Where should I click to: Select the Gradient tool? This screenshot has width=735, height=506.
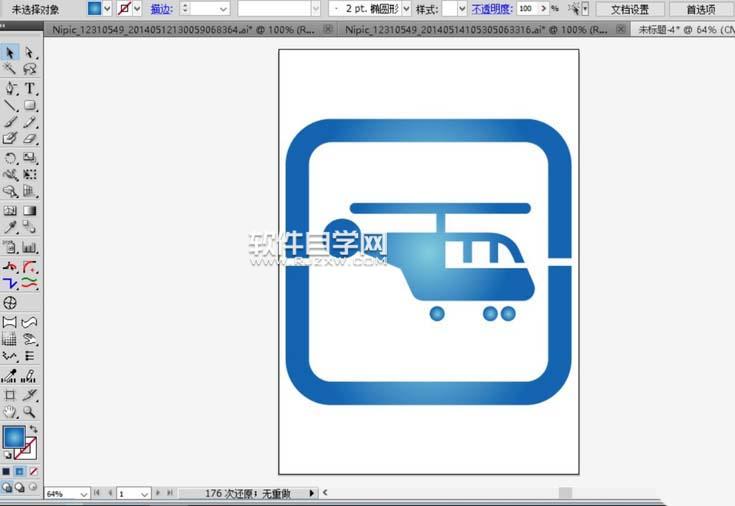(x=30, y=211)
